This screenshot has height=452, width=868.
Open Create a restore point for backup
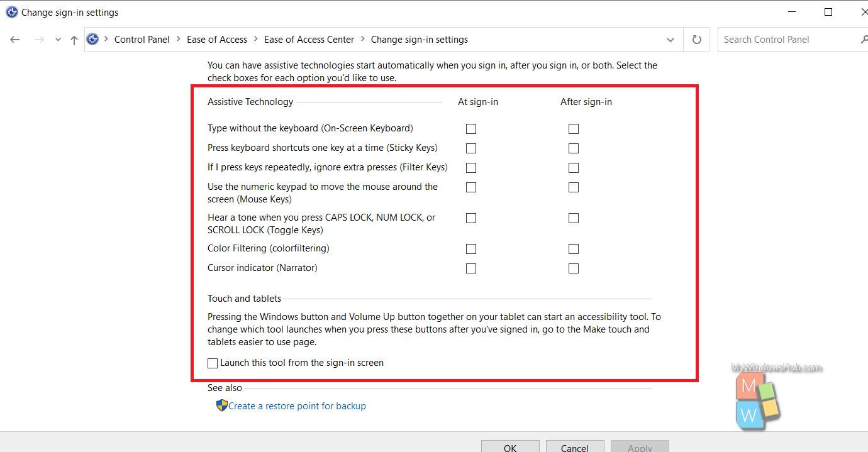point(297,406)
